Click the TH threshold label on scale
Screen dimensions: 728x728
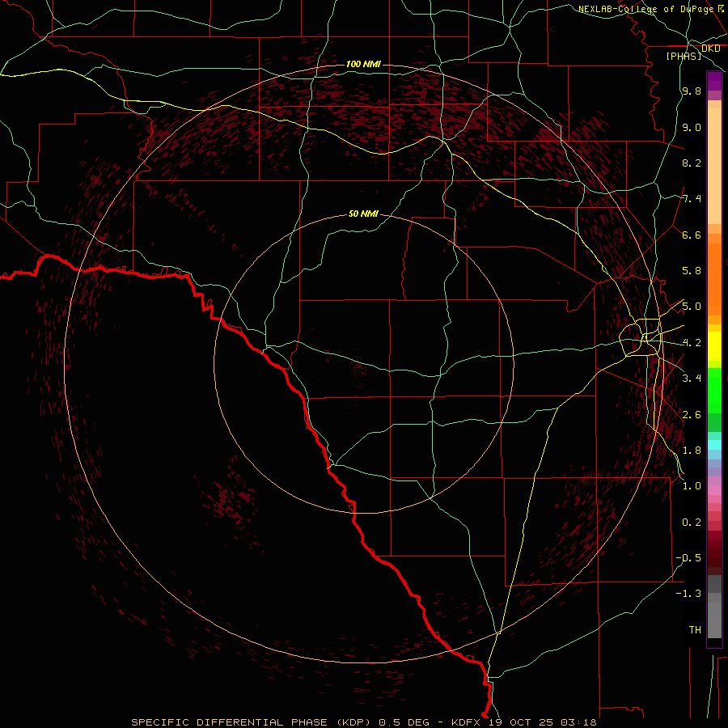tap(695, 630)
